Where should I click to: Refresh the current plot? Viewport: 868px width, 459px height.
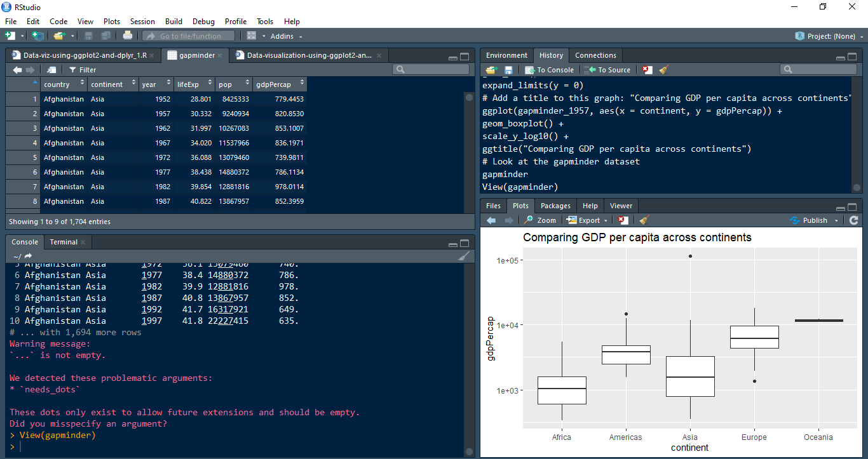click(853, 220)
